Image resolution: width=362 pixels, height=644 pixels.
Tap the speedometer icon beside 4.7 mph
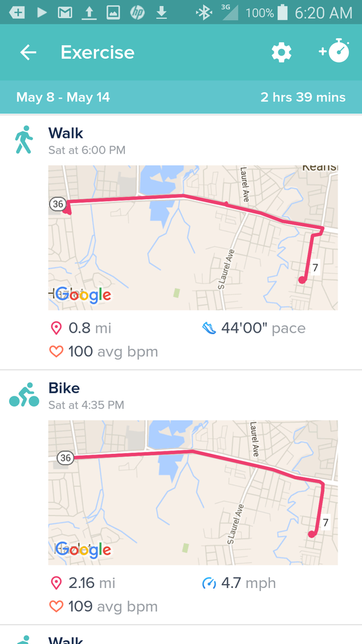209,583
